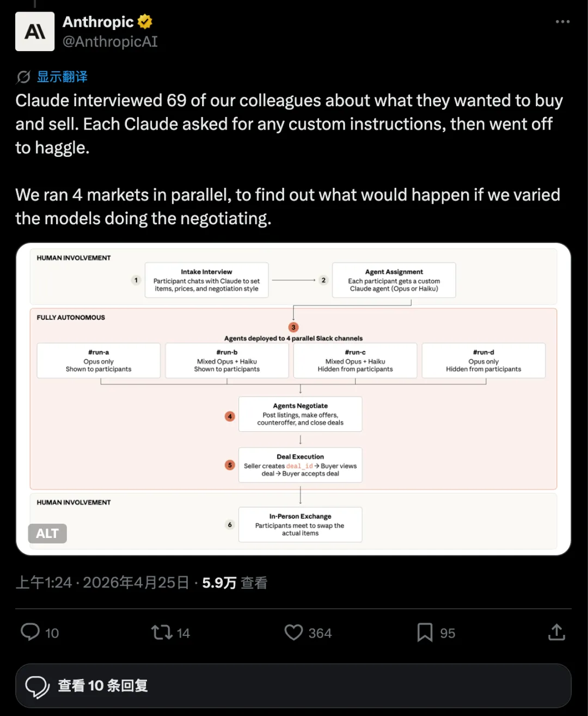Click the translate icon beside 显示翻译
Viewport: 588px width, 716px height.
pos(23,77)
